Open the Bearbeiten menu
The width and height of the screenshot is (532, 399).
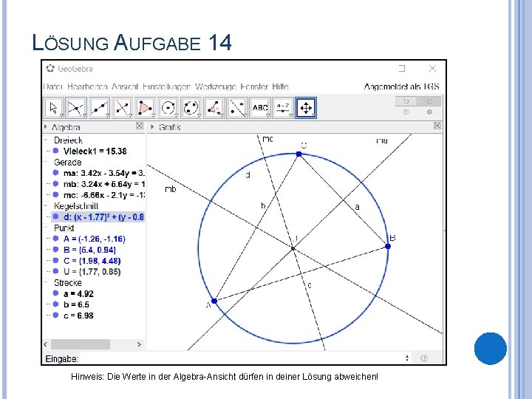click(x=87, y=87)
